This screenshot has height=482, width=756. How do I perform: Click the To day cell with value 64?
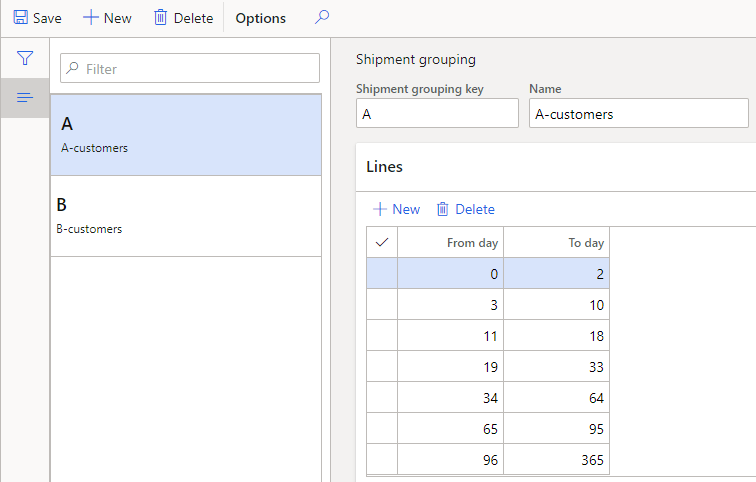pyautogui.click(x=556, y=397)
